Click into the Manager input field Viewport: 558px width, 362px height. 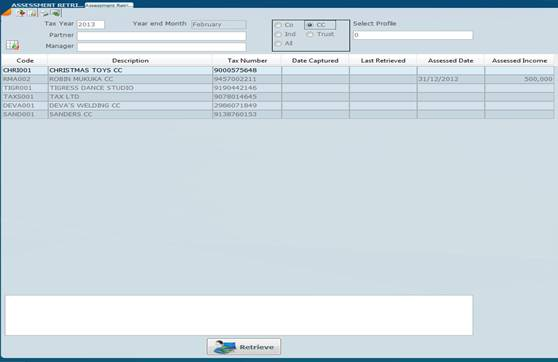162,47
